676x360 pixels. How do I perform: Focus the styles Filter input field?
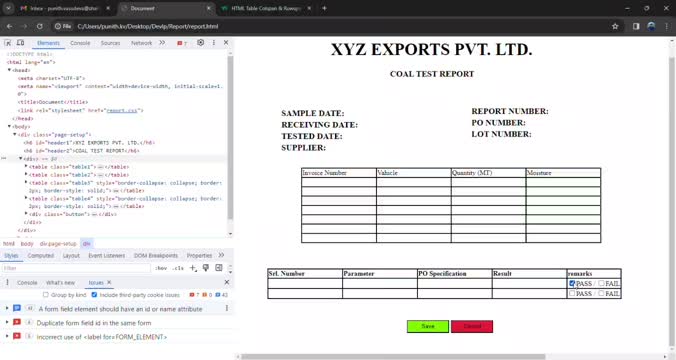[76, 268]
